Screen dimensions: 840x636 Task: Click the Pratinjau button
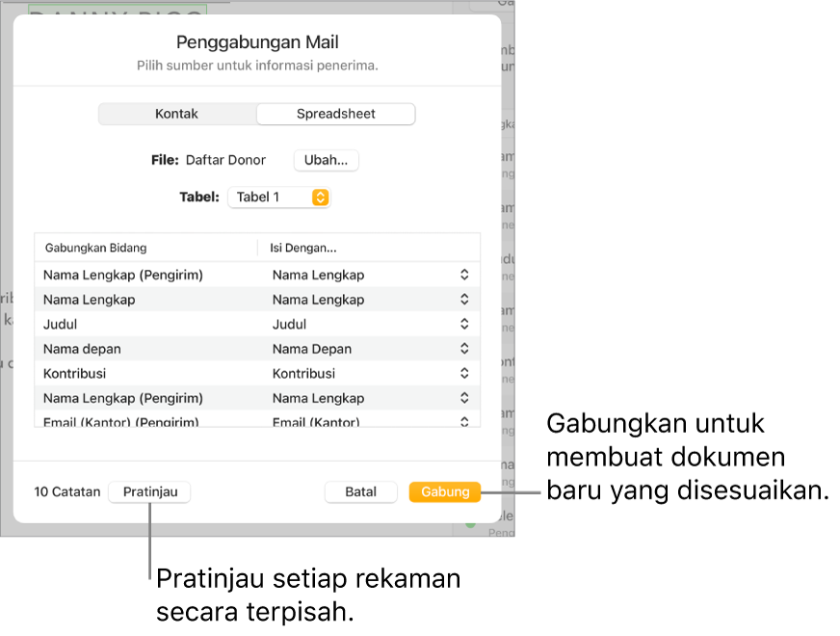[150, 491]
